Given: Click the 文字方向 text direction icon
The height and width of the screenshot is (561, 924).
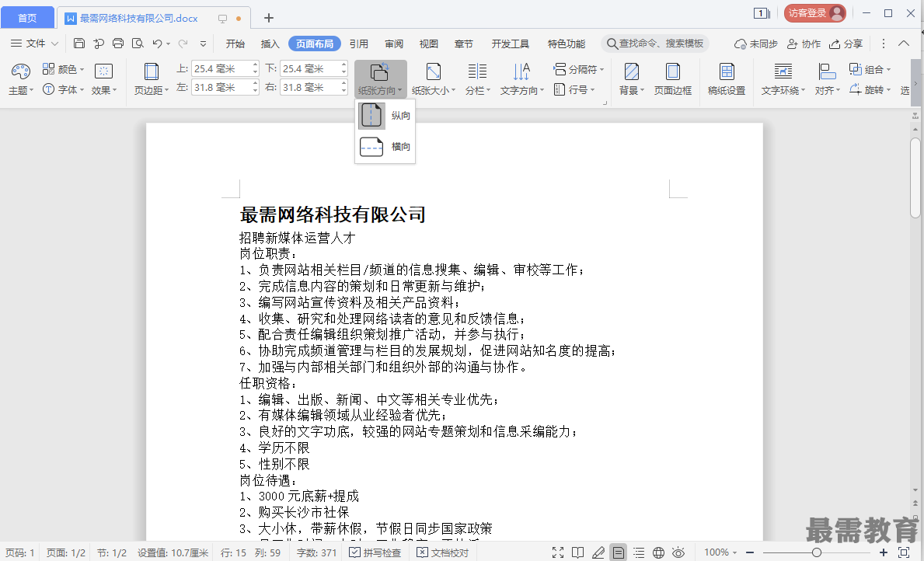Looking at the screenshot, I should click(x=521, y=71).
